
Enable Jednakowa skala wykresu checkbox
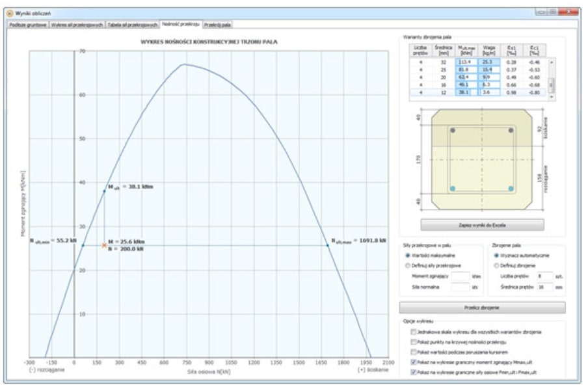click(412, 332)
